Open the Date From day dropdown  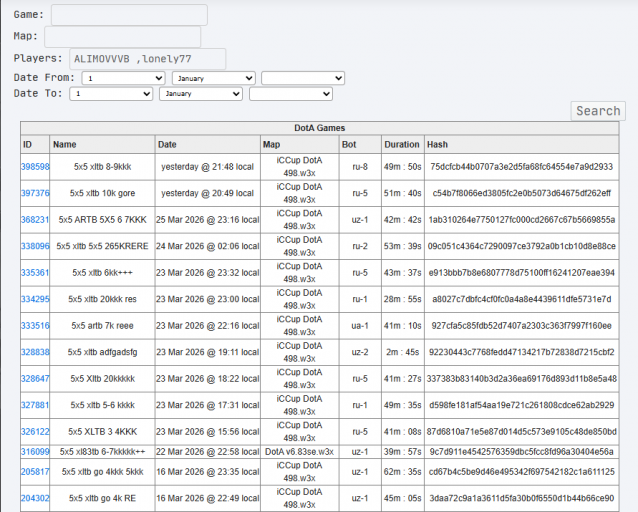pos(123,78)
